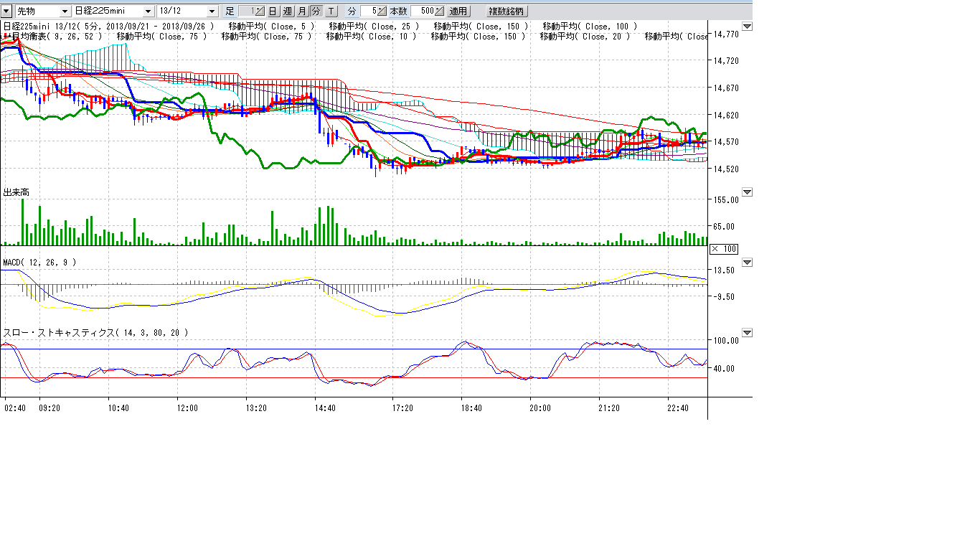The image size is (980, 551).
Task: Click the 本数 bar count spinner beside 500
Action: (x=439, y=11)
